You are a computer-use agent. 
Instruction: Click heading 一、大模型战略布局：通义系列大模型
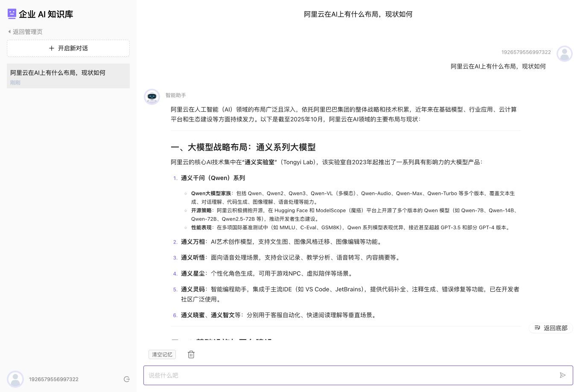coord(243,147)
